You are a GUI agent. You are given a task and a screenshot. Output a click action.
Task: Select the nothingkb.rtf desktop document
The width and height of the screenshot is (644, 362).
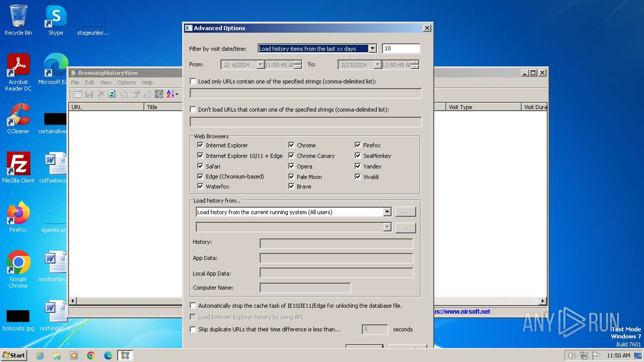(55, 317)
